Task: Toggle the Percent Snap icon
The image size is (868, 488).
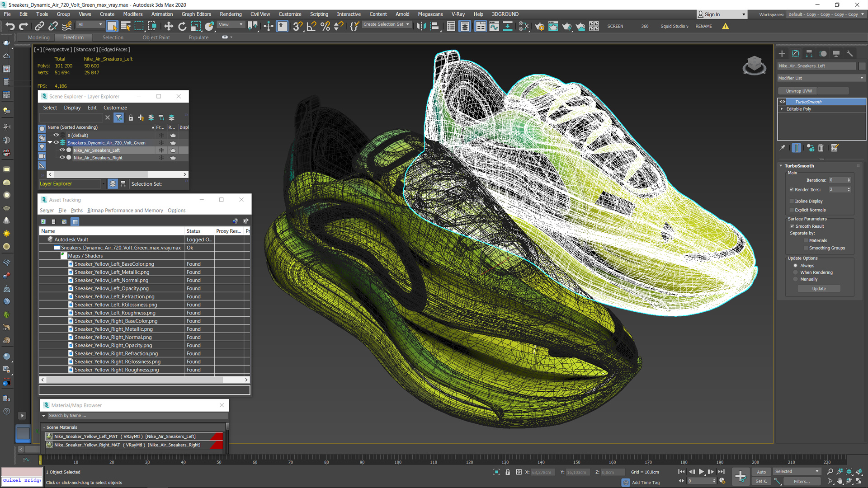Action: pyautogui.click(x=325, y=26)
